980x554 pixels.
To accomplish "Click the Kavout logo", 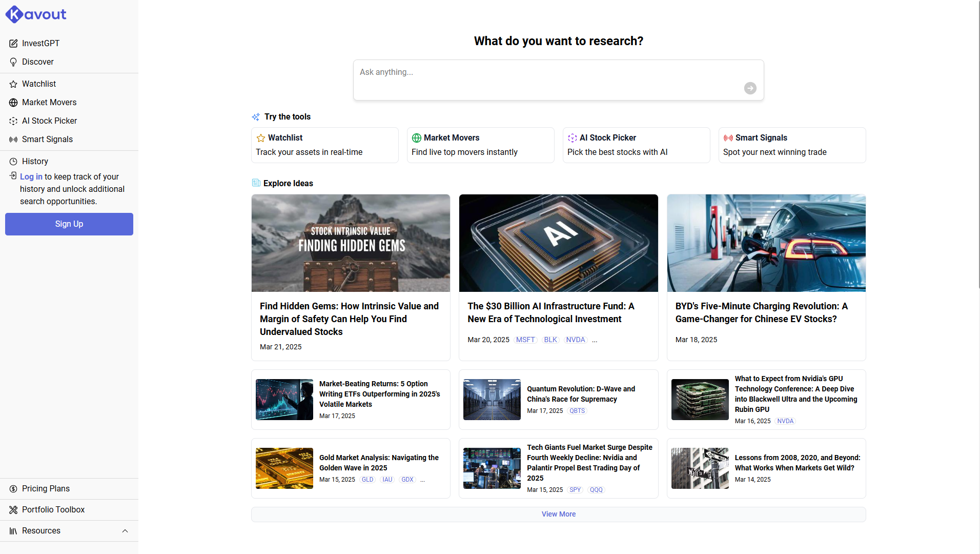I will pyautogui.click(x=36, y=14).
